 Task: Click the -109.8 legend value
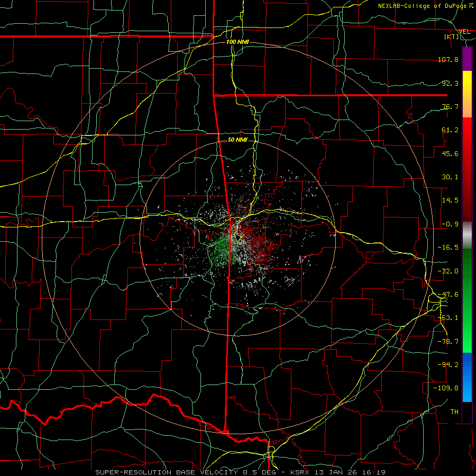coord(446,388)
